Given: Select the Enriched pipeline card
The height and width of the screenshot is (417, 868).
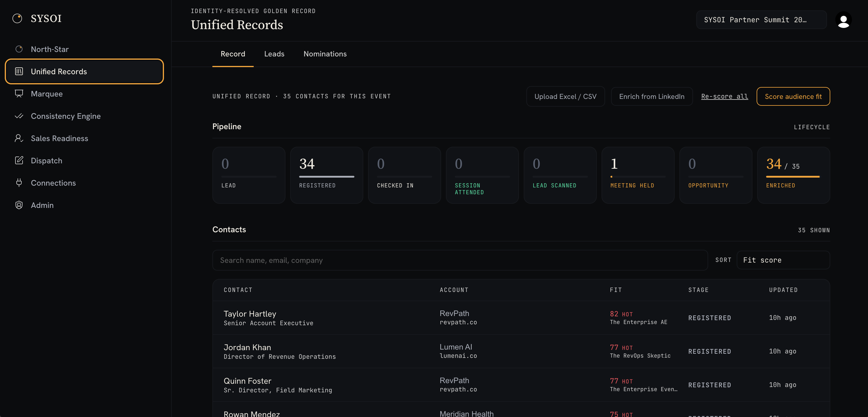Looking at the screenshot, I should coord(793,175).
